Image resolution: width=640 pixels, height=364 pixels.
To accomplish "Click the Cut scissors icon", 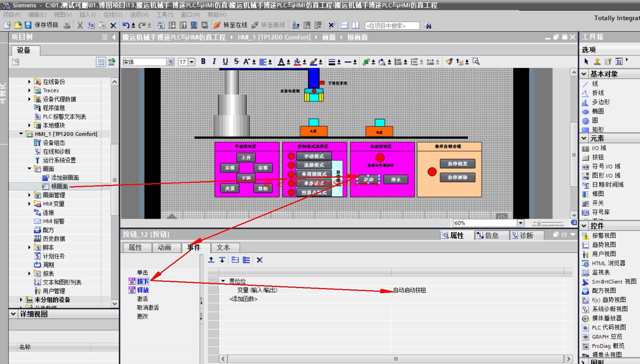I will (x=80, y=25).
